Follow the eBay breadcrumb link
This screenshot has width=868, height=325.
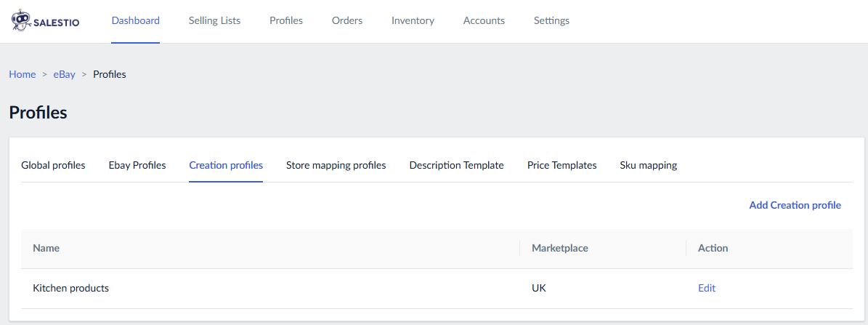(x=65, y=74)
